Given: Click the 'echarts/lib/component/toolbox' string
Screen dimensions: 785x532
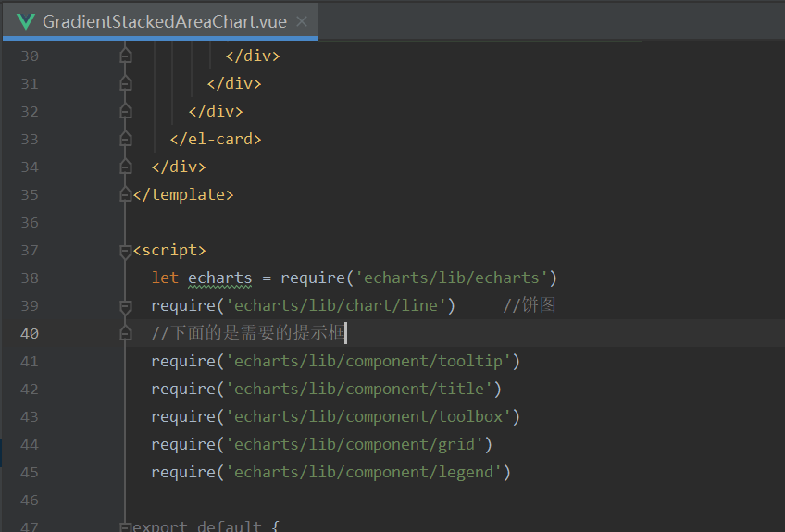Looking at the screenshot, I should 368,416.
